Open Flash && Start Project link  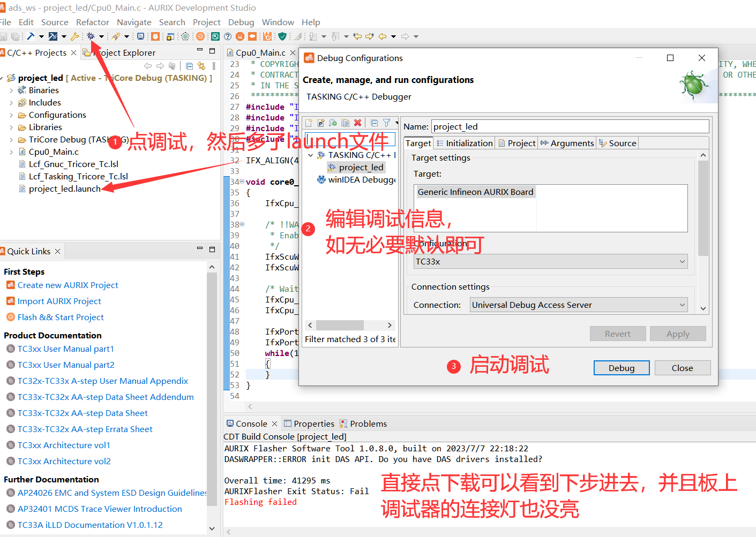point(61,317)
